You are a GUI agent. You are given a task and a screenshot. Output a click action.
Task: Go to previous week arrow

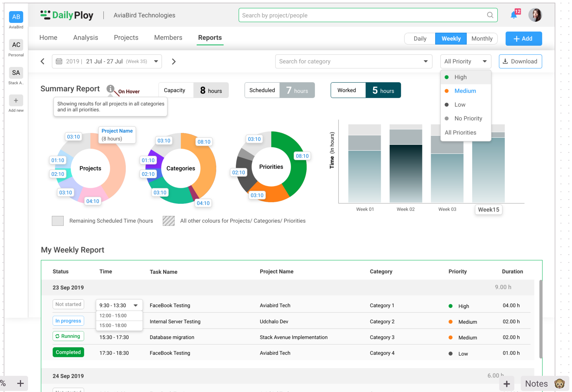tap(43, 61)
